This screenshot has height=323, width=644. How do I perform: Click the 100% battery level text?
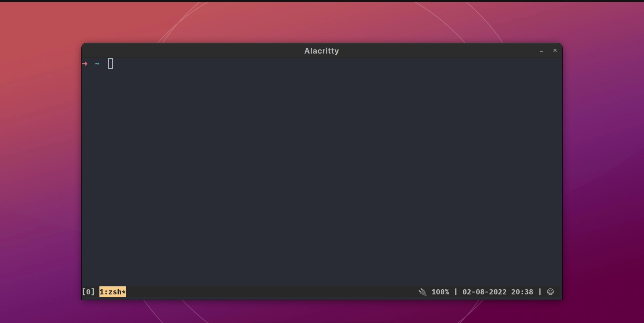pos(440,292)
